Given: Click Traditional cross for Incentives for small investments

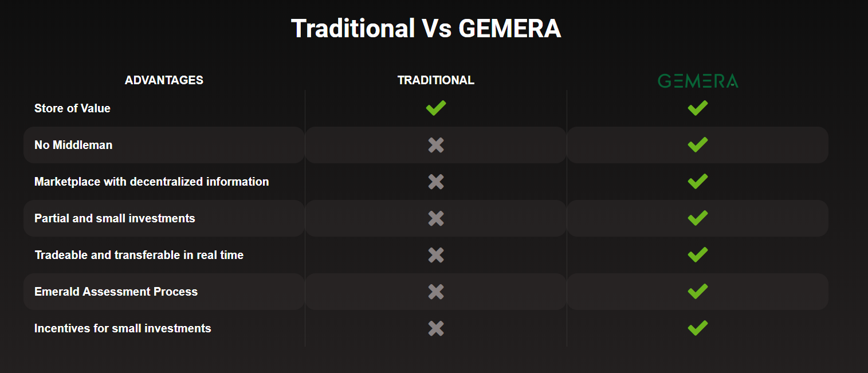Looking at the screenshot, I should coord(436,328).
